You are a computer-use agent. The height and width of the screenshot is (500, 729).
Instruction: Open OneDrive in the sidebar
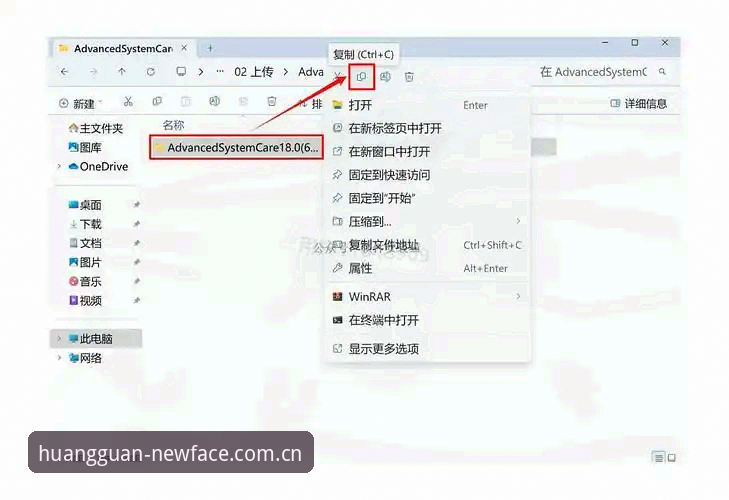[x=98, y=167]
